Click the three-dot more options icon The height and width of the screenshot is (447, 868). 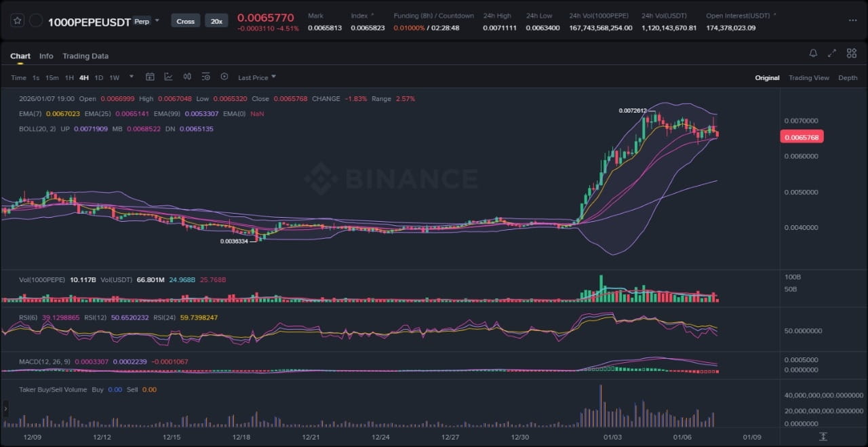tap(852, 20)
